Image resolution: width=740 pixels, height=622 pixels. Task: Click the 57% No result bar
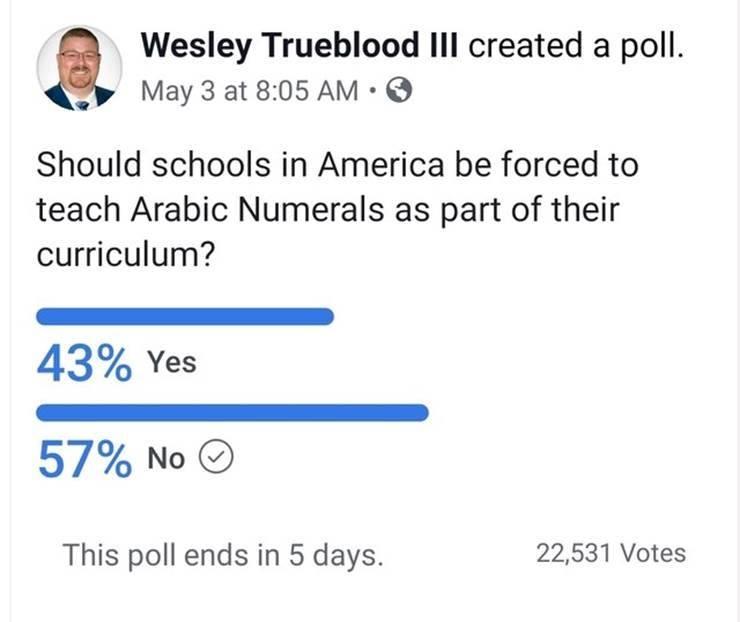(x=232, y=412)
